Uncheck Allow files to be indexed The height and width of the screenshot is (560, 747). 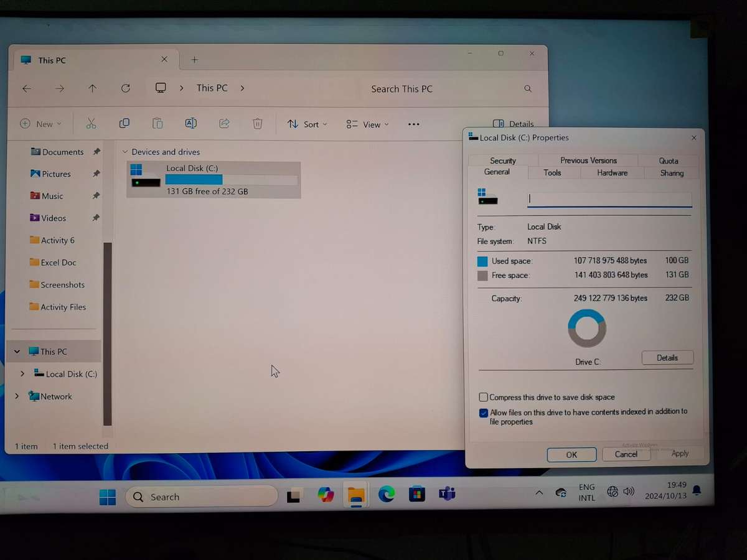pyautogui.click(x=484, y=413)
